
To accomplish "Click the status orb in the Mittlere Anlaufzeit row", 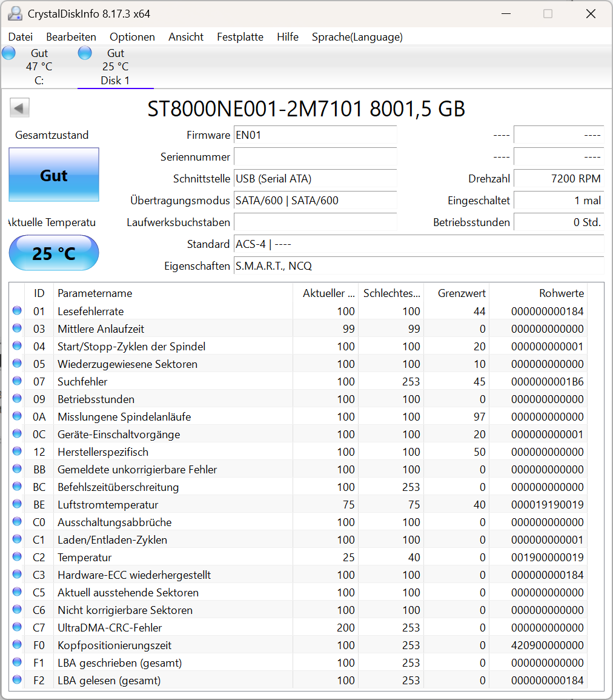I will point(17,328).
